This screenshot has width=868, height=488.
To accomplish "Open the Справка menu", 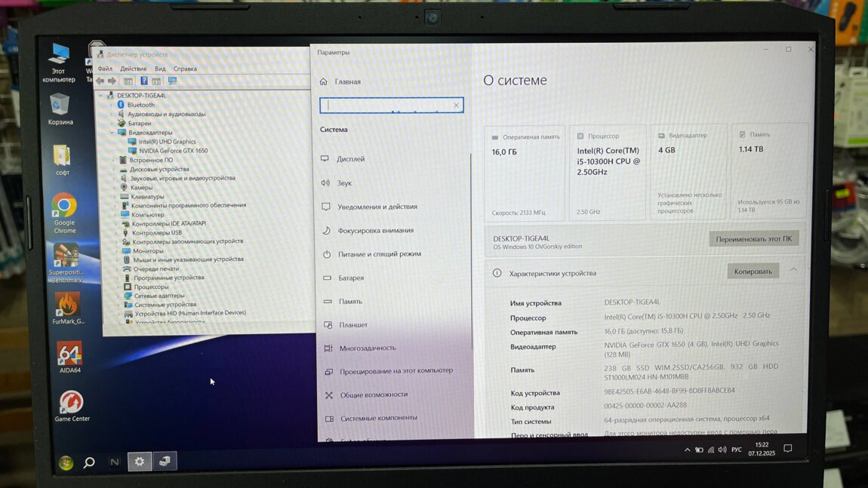I will pyautogui.click(x=185, y=69).
